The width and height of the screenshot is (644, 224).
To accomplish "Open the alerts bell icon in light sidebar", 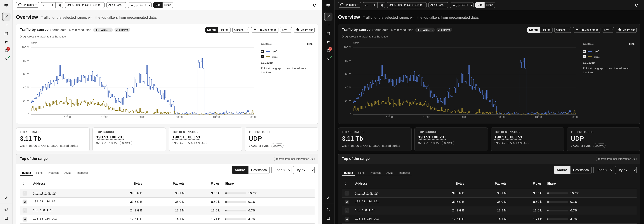I will [6, 51].
